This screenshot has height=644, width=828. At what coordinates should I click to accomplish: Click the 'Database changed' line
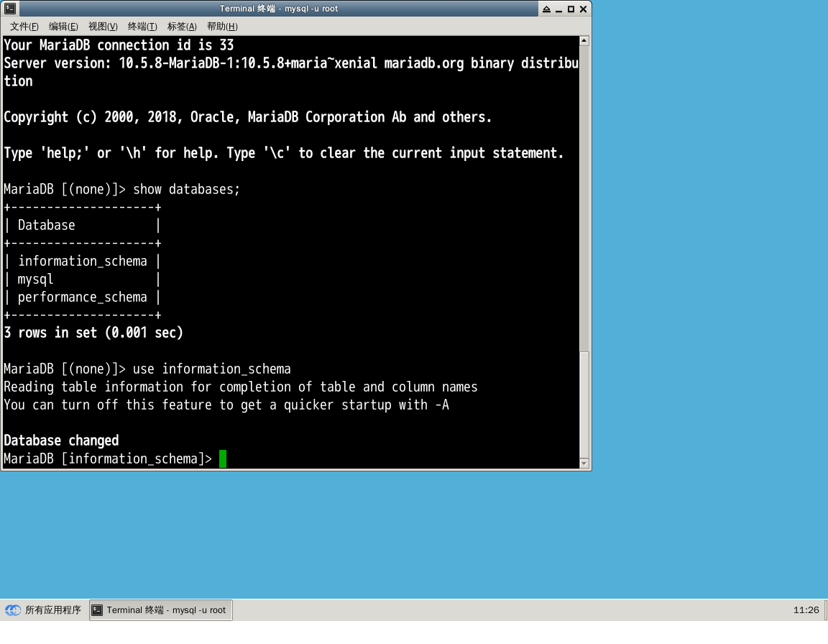coord(61,441)
